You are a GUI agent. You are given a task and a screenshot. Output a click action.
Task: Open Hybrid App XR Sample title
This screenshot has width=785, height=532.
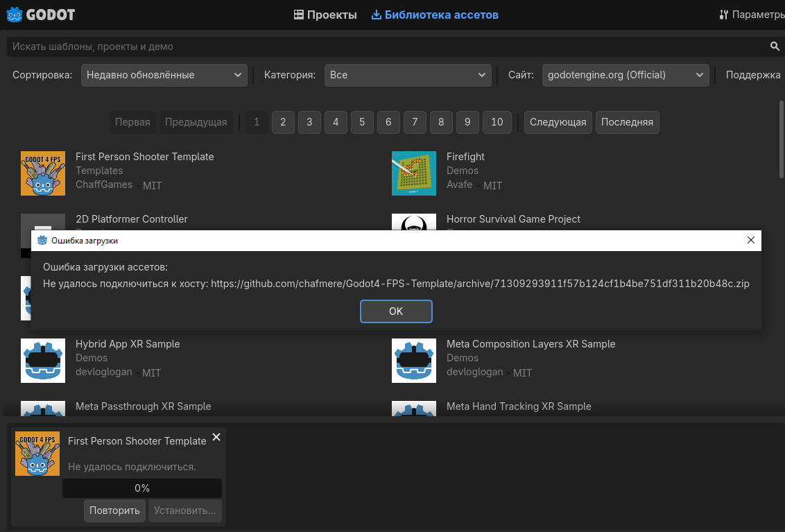pyautogui.click(x=128, y=344)
